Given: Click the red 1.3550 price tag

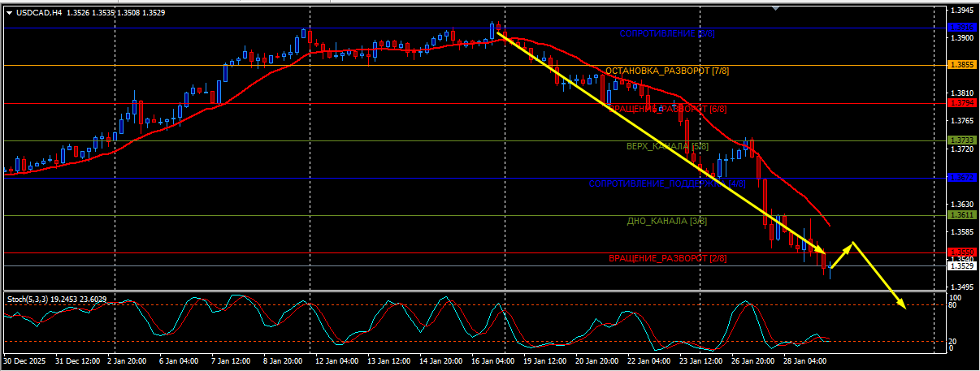Looking at the screenshot, I should coord(963,252).
